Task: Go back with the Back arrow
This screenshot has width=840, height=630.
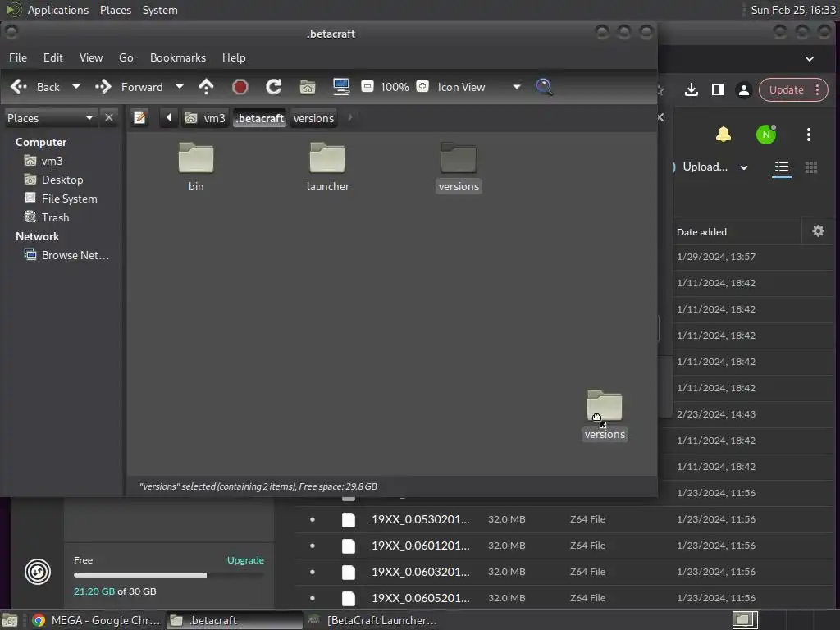Action: [35, 87]
